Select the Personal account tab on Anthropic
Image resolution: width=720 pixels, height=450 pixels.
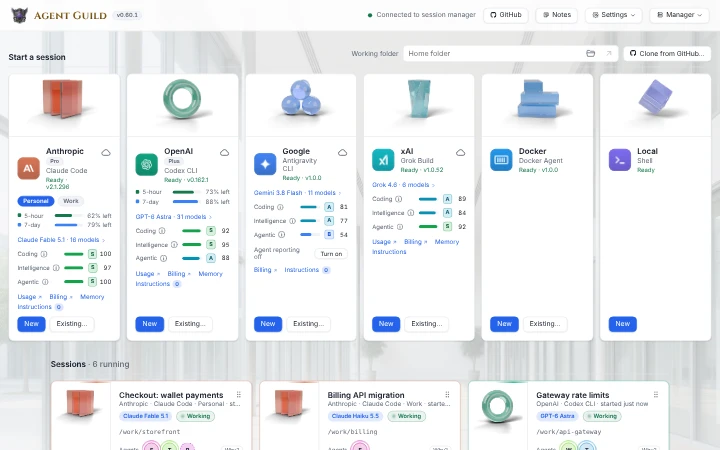(x=36, y=201)
